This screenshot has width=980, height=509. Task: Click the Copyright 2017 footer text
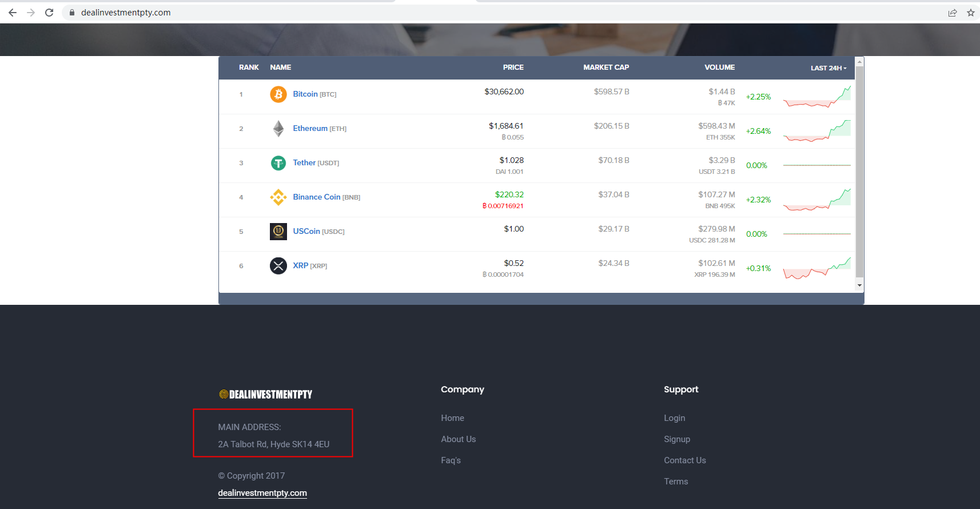[252, 476]
